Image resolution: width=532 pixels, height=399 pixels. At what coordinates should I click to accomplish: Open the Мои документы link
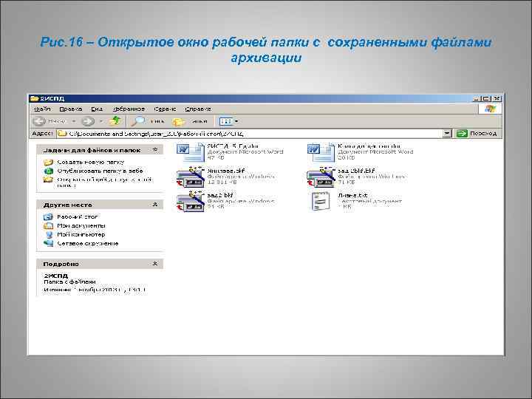(81, 225)
